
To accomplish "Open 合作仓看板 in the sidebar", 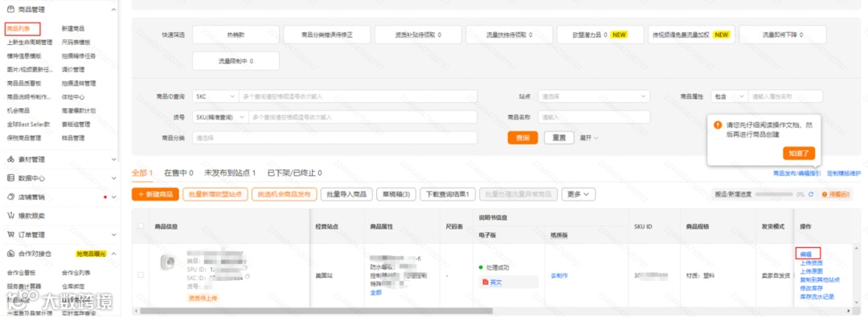I will click(x=20, y=273).
